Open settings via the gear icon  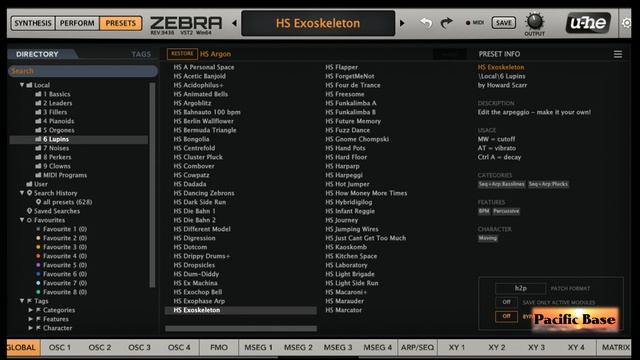pos(627,23)
